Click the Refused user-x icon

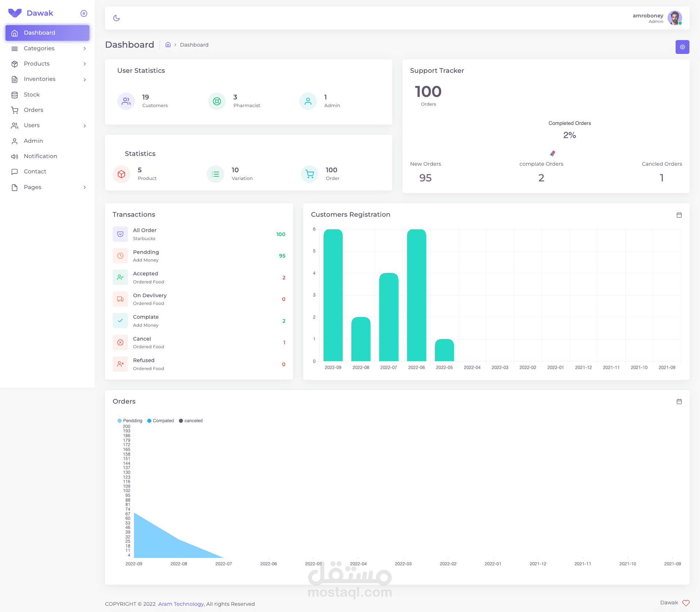click(x=120, y=364)
